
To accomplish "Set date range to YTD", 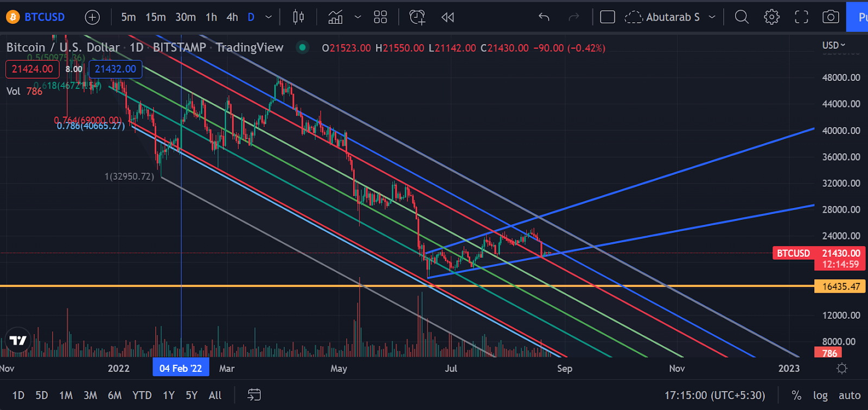I will click(x=142, y=395).
